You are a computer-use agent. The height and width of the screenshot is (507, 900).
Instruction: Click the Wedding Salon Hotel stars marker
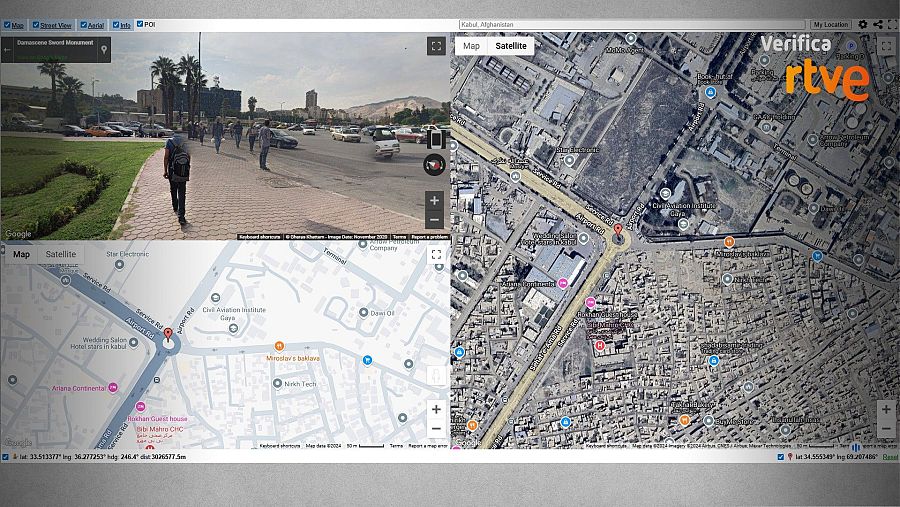(133, 342)
